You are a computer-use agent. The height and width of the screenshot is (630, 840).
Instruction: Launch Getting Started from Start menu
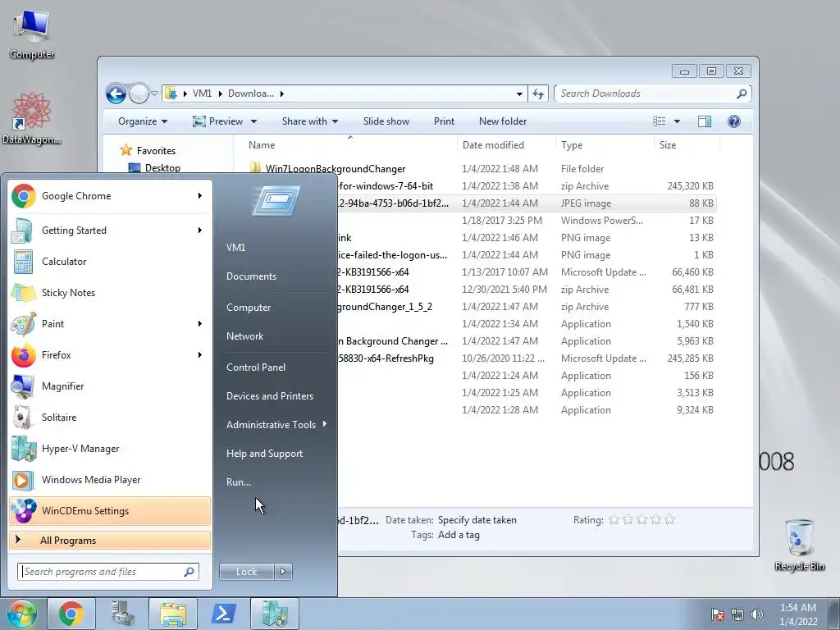[110, 231]
